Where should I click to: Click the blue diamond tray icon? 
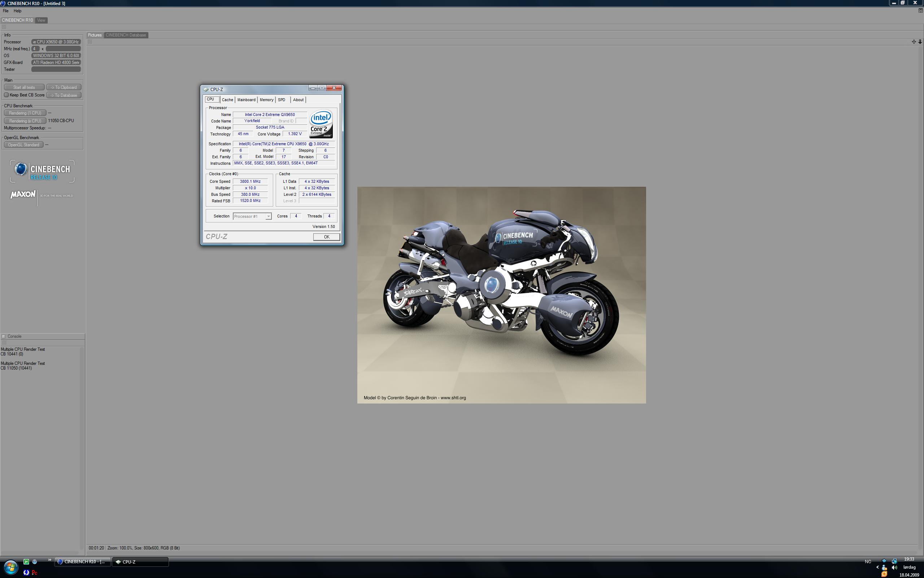coord(884,561)
